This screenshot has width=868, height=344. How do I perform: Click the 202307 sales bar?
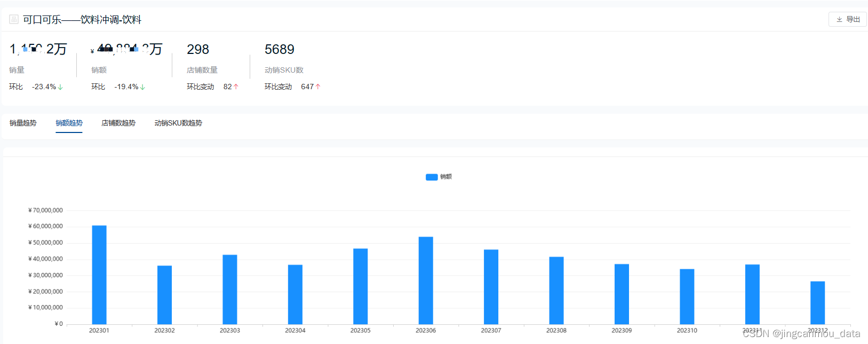tap(491, 287)
